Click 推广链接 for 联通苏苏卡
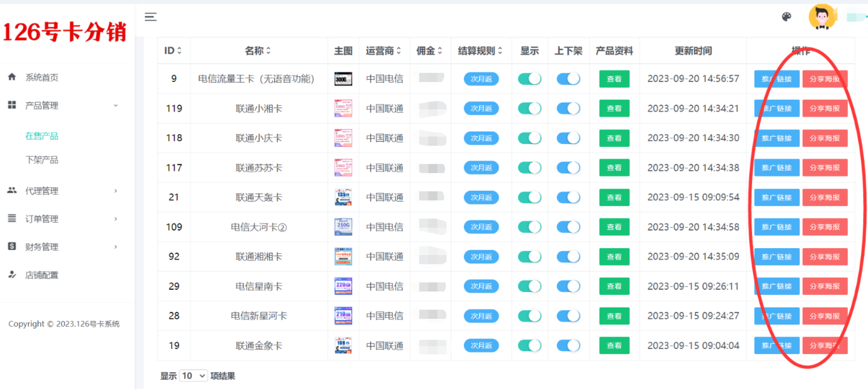 point(777,168)
